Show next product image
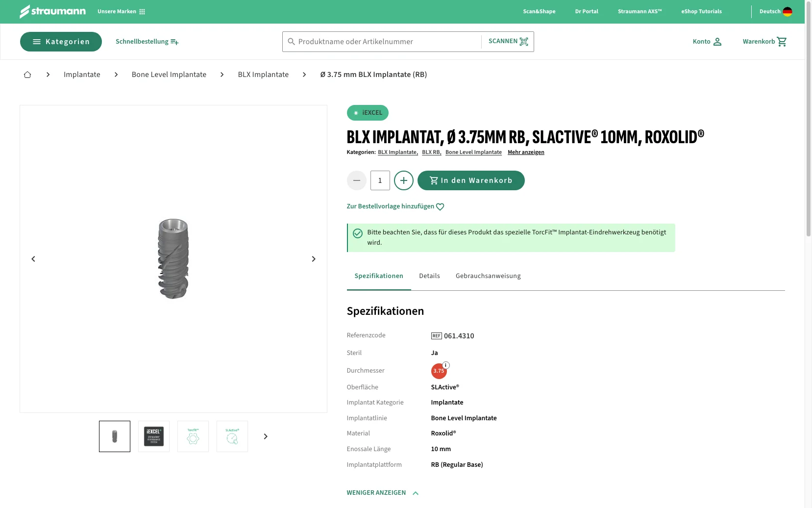The height and width of the screenshot is (508, 812). coord(314,259)
